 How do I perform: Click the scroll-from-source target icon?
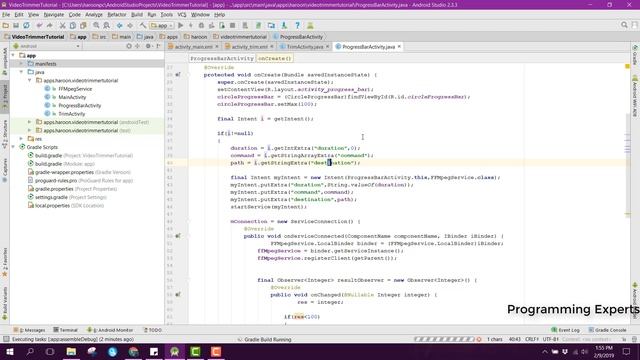(x=129, y=46)
